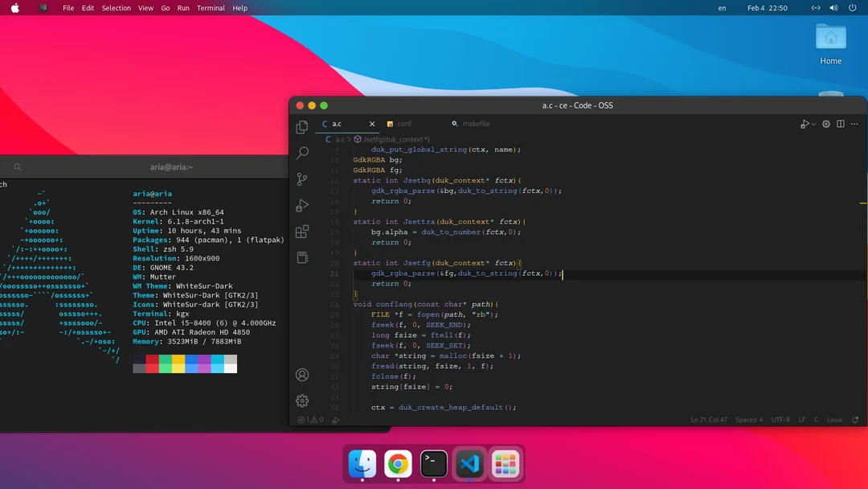The width and height of the screenshot is (868, 489).
Task: Toggle the volume icon in menu bar
Action: click(832, 8)
